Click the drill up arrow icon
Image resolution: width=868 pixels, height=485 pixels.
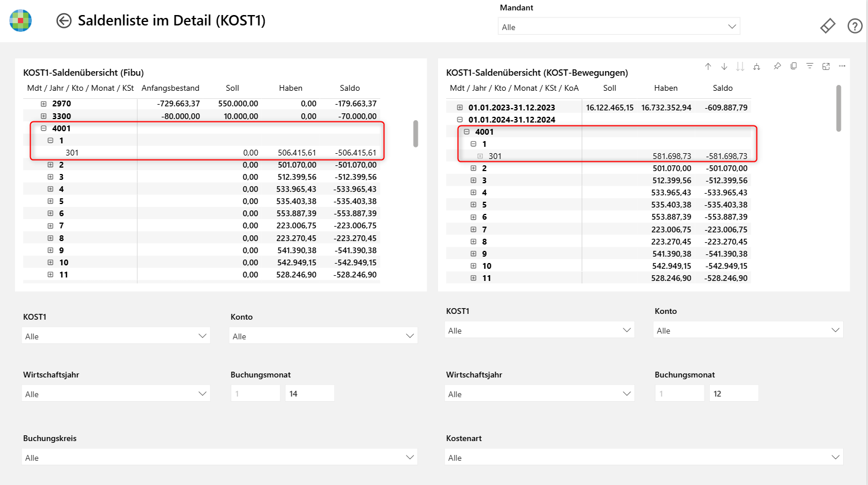tap(708, 66)
